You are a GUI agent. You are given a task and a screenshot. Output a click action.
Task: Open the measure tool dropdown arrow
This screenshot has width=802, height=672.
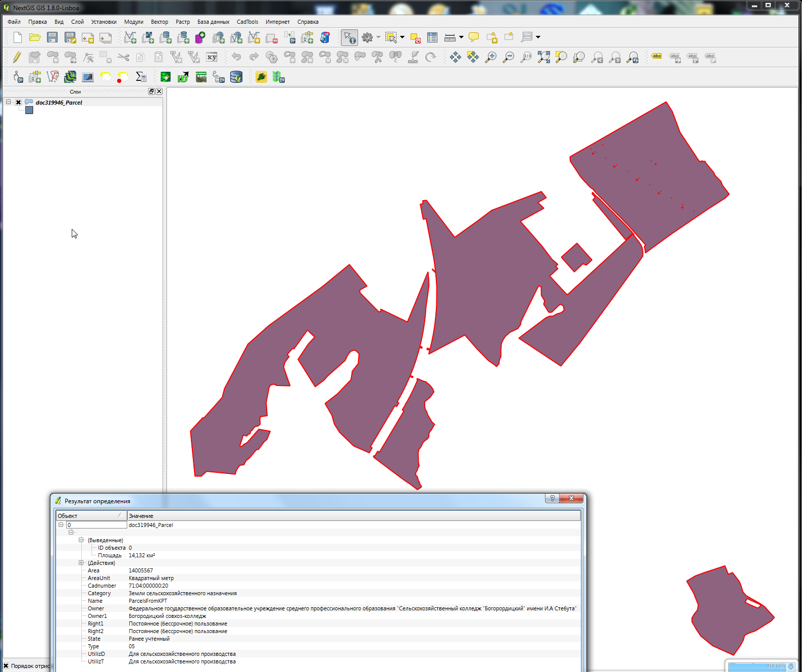(461, 37)
